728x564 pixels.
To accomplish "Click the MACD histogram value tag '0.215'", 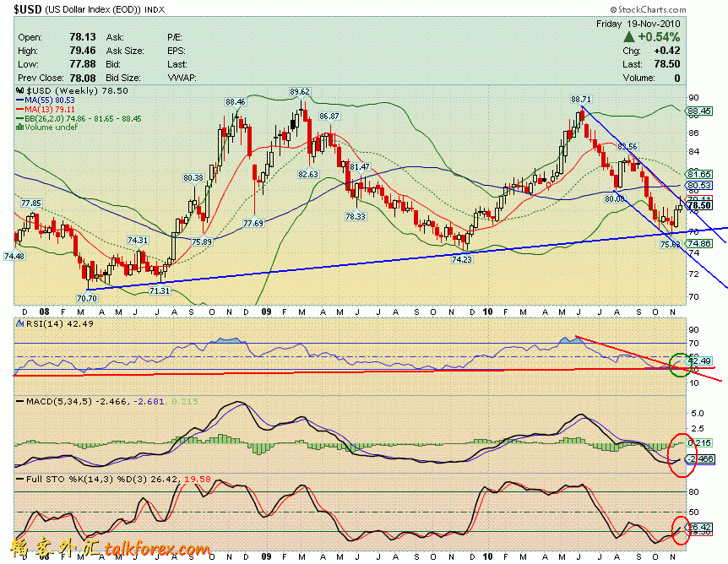I will 699,443.
